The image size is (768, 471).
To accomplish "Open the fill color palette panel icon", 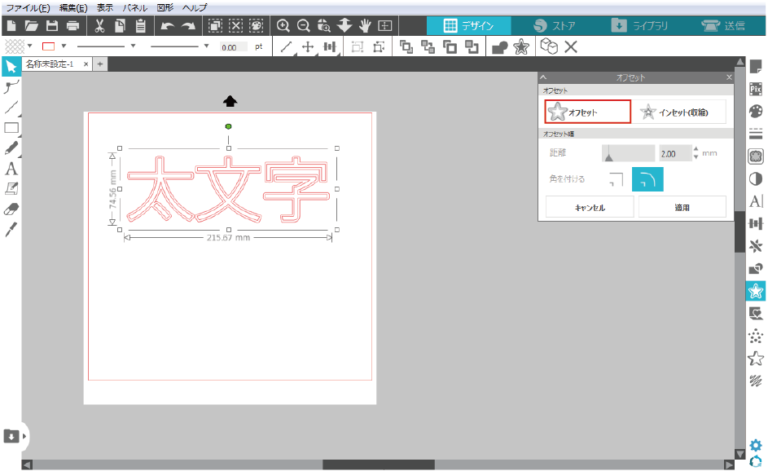I will tap(756, 111).
